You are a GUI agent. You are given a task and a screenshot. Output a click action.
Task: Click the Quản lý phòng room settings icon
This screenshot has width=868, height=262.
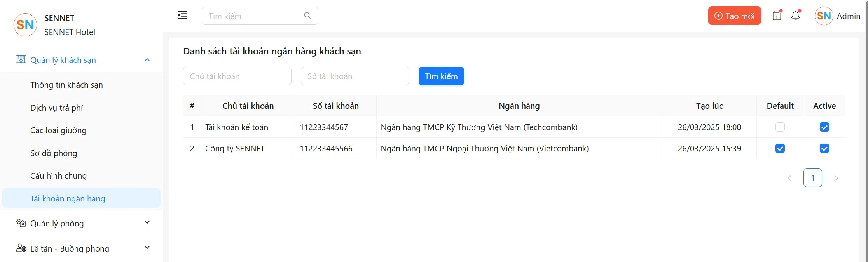pos(21,223)
